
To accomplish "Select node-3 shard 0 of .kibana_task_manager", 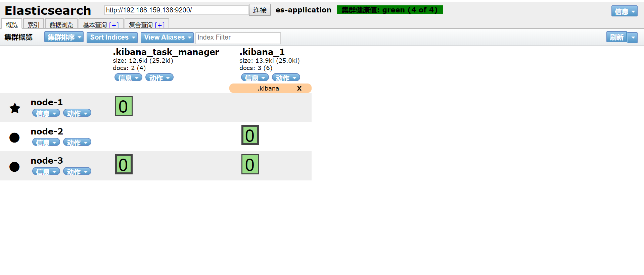I will [x=124, y=164].
